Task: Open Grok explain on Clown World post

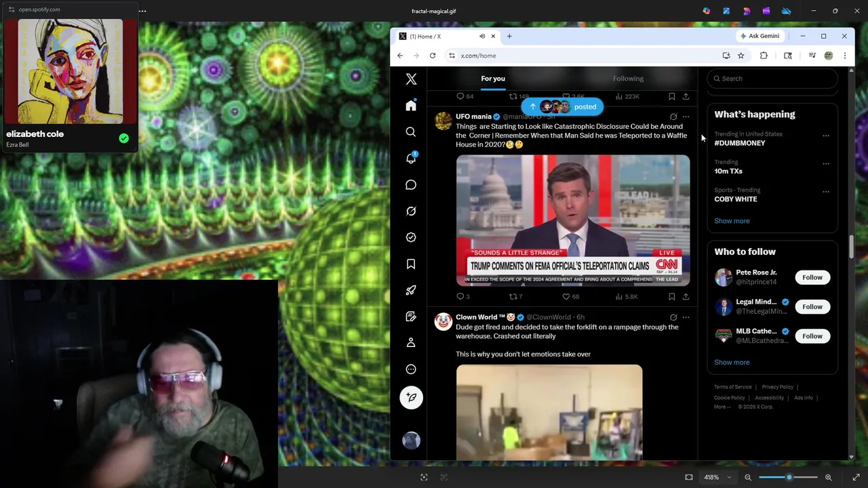Action: 673,317
